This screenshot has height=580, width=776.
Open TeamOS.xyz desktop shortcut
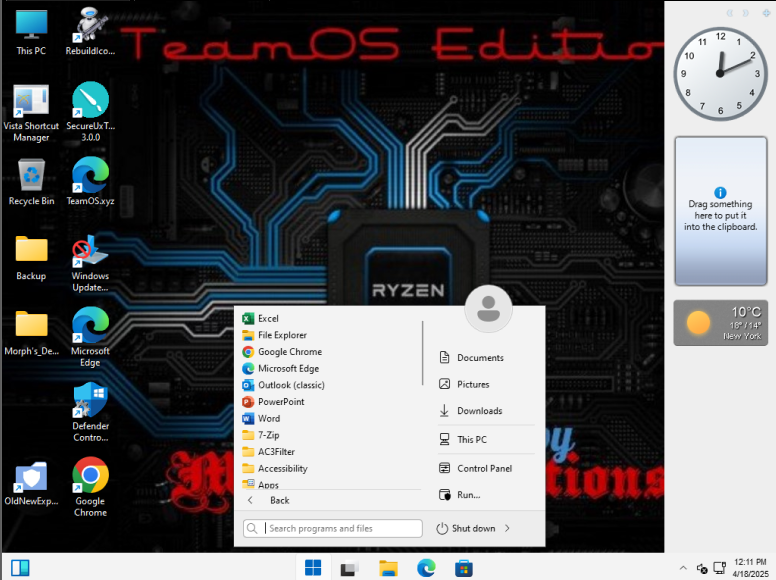pyautogui.click(x=90, y=182)
